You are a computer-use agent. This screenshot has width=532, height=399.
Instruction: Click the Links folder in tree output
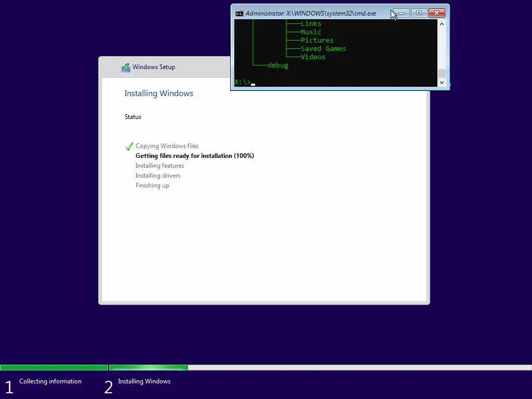pyautogui.click(x=311, y=24)
